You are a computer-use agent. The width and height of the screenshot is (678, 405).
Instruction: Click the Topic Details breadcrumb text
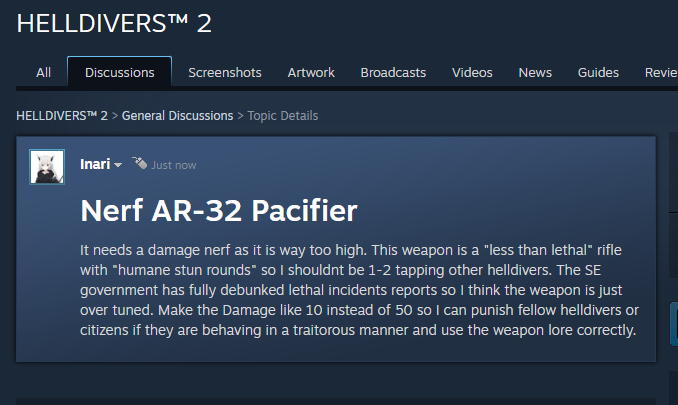pos(283,116)
